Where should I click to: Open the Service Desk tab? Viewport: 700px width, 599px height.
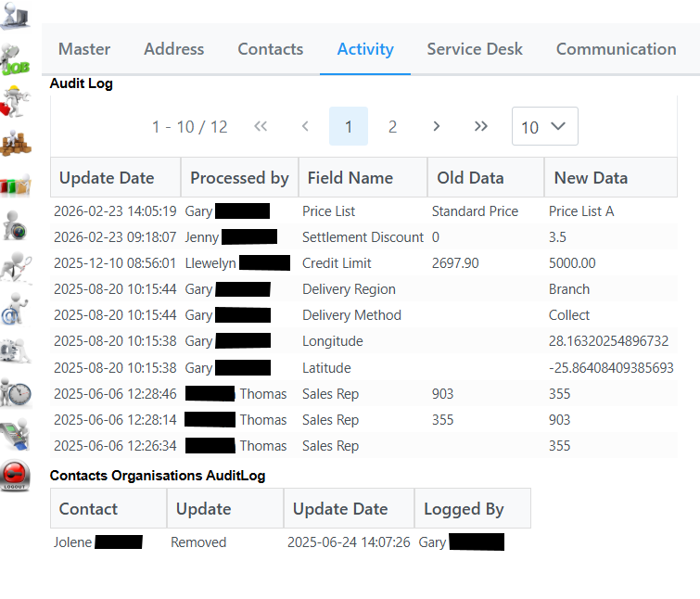tap(475, 49)
